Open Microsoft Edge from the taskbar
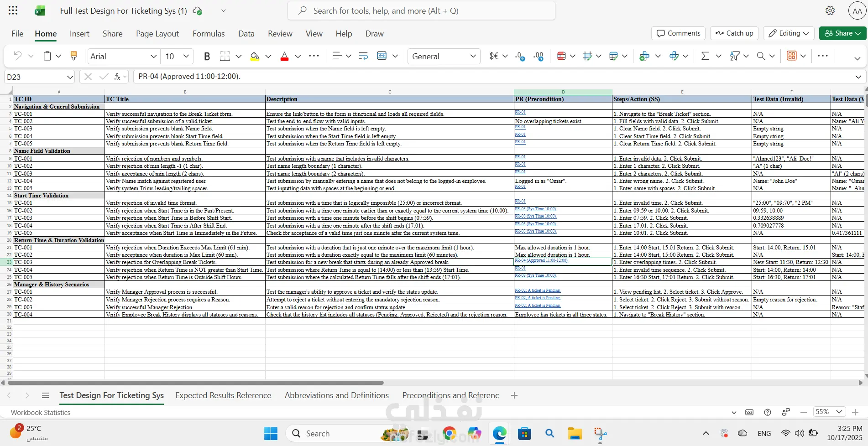The height and width of the screenshot is (446, 868). click(x=499, y=433)
